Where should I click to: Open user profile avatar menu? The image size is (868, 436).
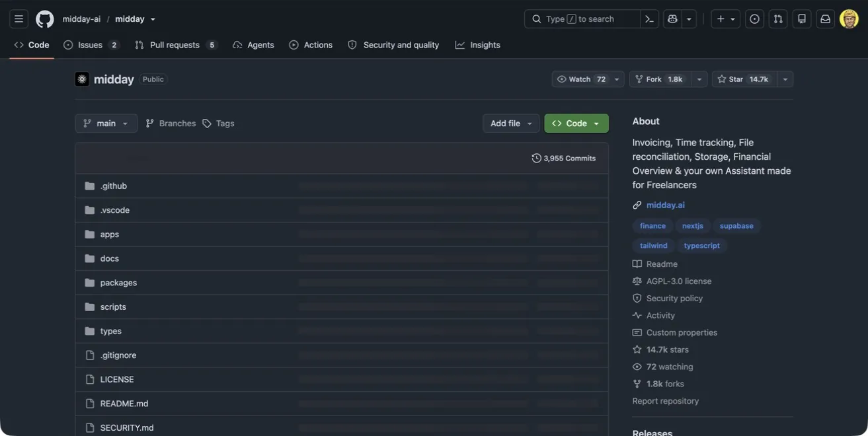(849, 19)
